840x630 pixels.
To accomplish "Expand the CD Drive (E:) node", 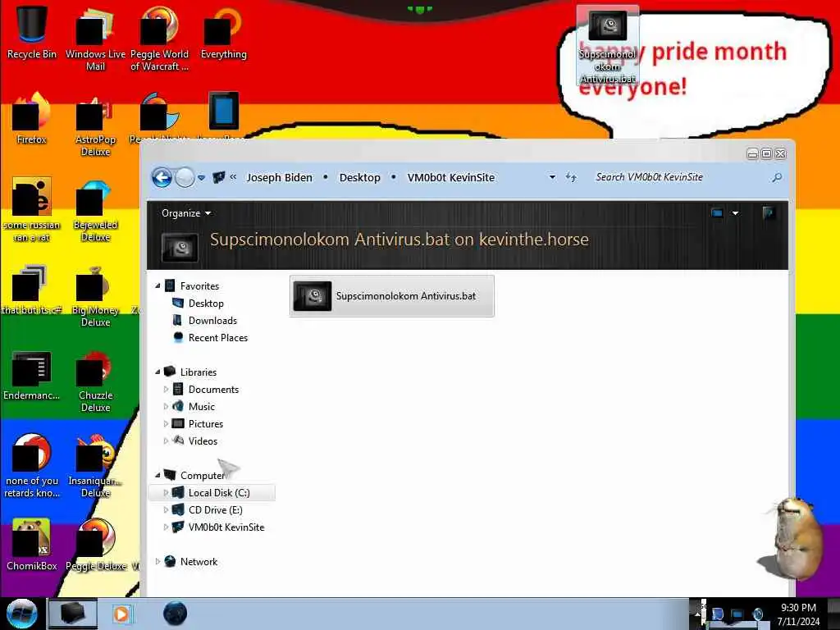I will pyautogui.click(x=166, y=510).
